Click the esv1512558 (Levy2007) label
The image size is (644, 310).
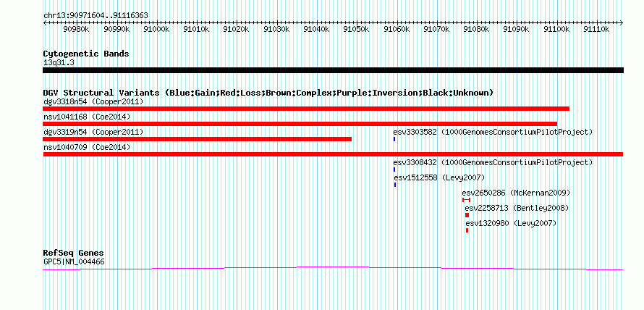pos(439,177)
